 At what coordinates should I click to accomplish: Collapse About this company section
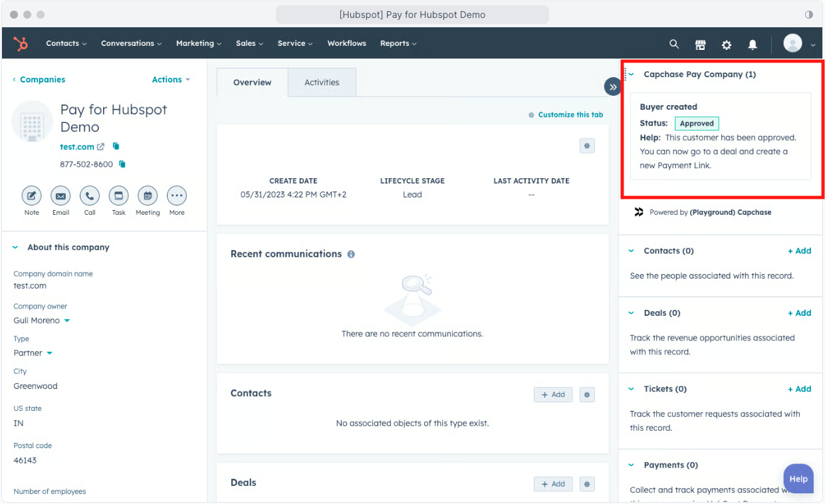(15, 247)
